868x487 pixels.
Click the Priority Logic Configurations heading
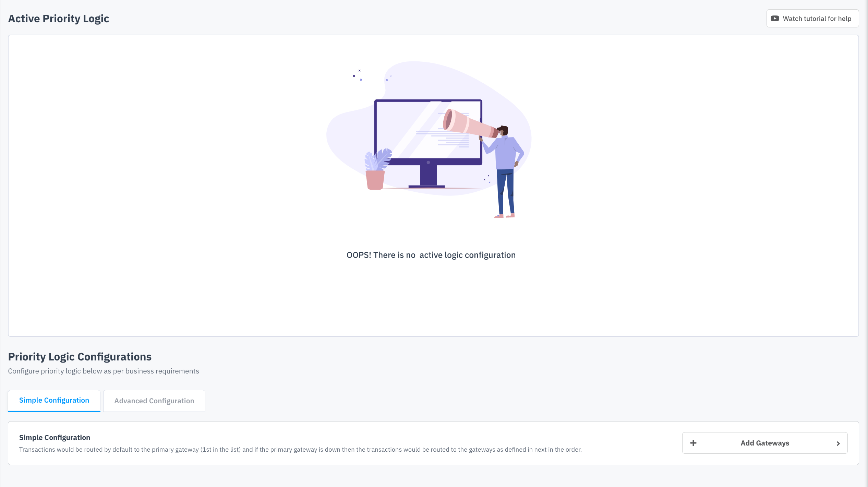[80, 357]
